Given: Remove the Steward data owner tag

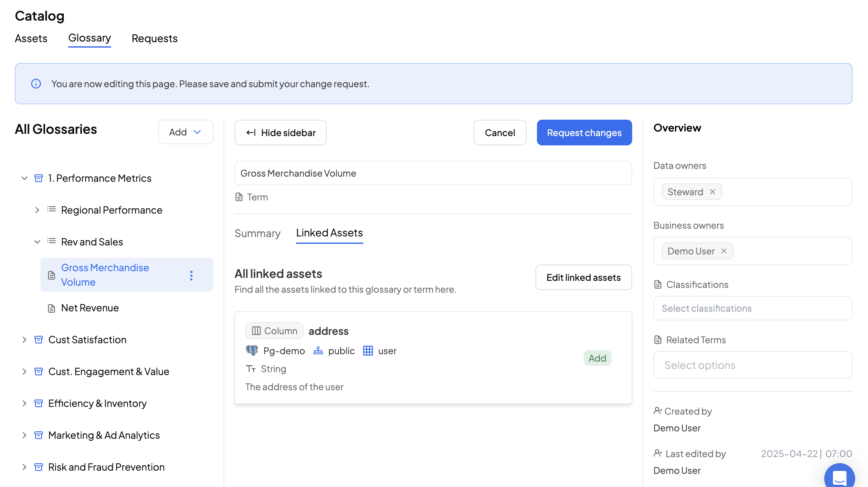Looking at the screenshot, I should click(x=712, y=192).
